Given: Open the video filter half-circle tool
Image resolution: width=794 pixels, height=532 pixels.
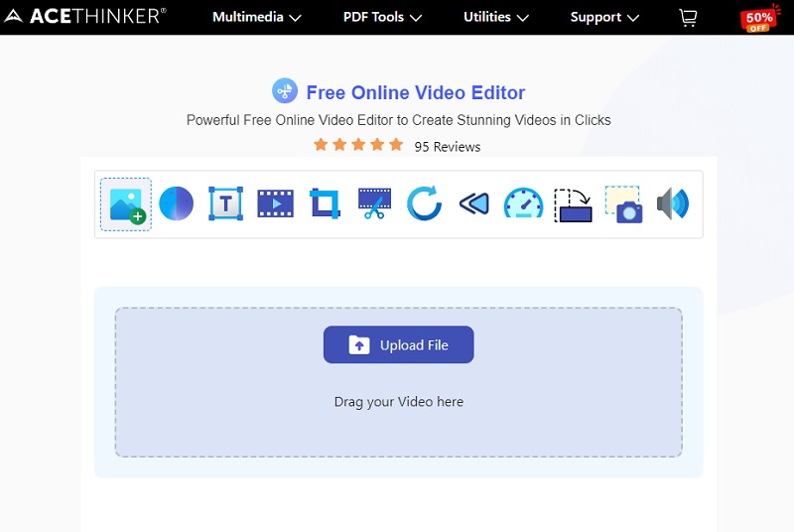Looking at the screenshot, I should pos(177,203).
